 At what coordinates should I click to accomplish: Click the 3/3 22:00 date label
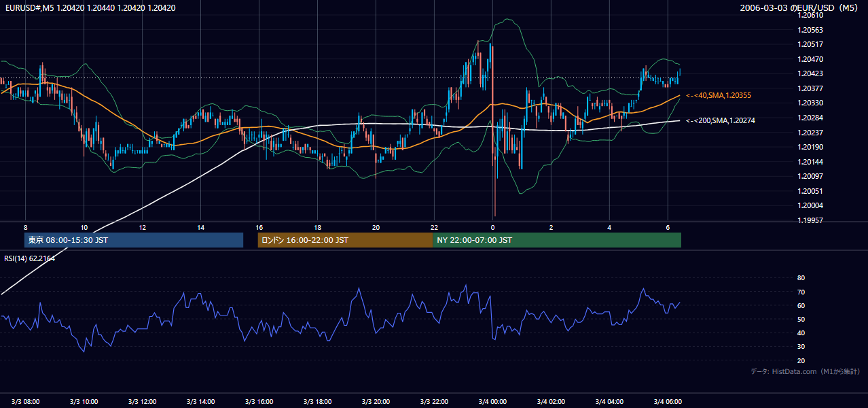tap(434, 401)
